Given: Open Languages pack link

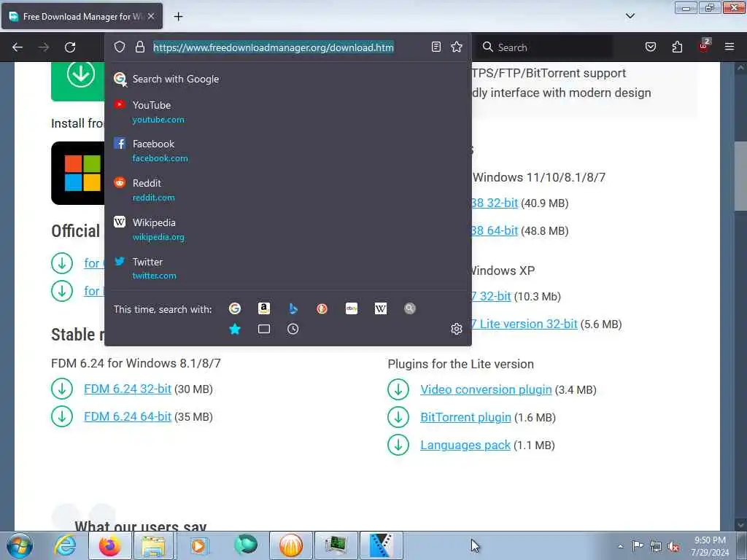Looking at the screenshot, I should 465,445.
